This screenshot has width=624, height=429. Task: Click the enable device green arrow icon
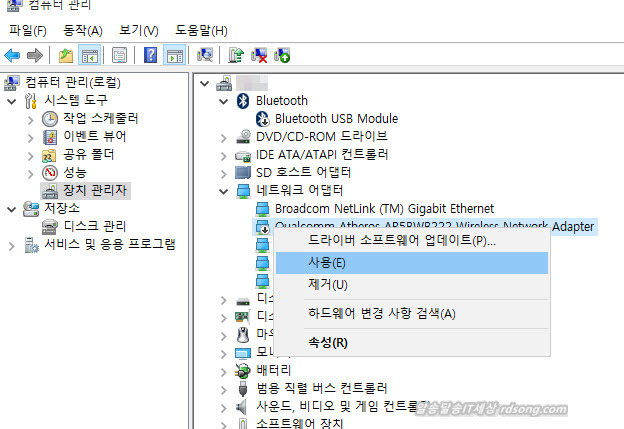282,55
